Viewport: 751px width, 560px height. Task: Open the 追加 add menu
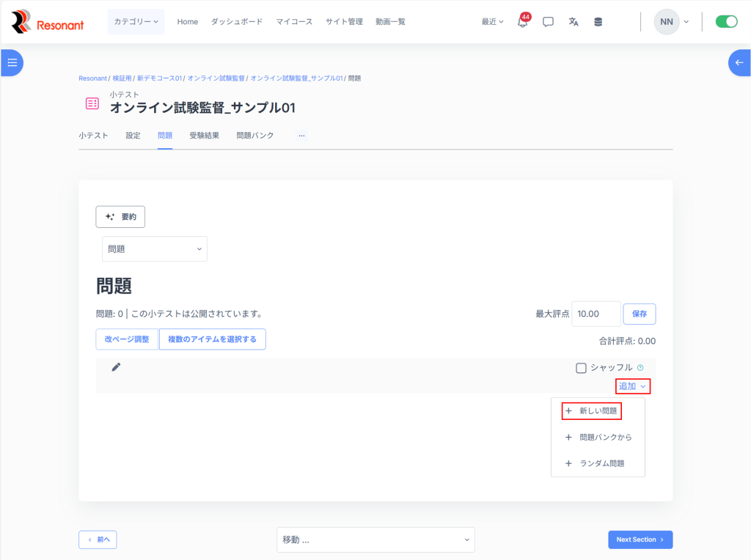pos(632,386)
